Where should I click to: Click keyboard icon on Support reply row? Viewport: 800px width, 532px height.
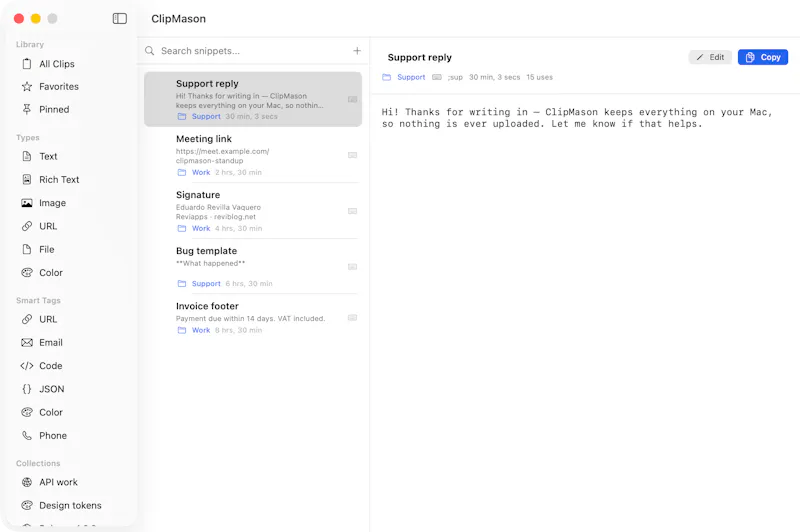(352, 99)
